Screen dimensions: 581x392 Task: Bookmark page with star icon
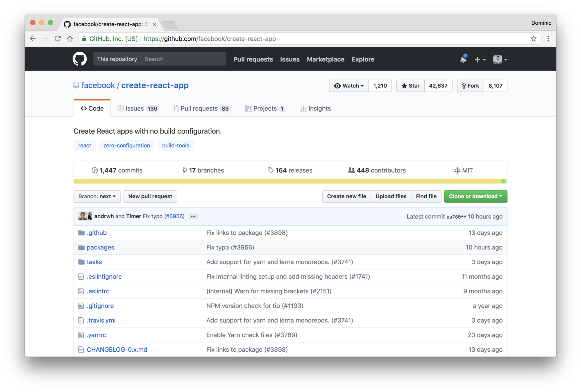[x=533, y=39]
